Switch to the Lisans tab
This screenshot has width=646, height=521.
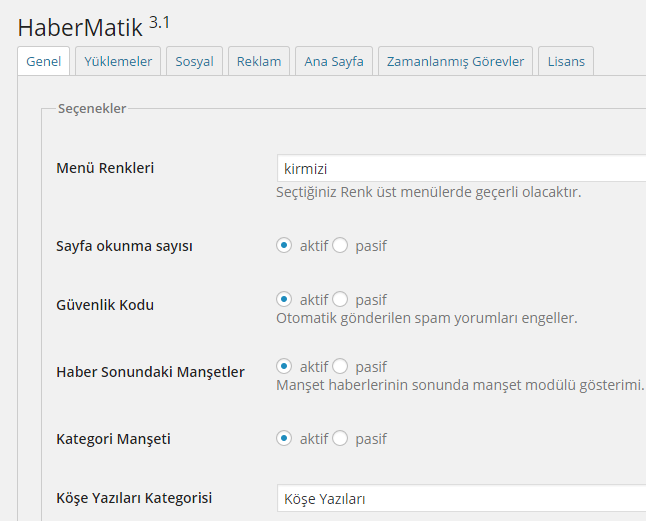[566, 61]
